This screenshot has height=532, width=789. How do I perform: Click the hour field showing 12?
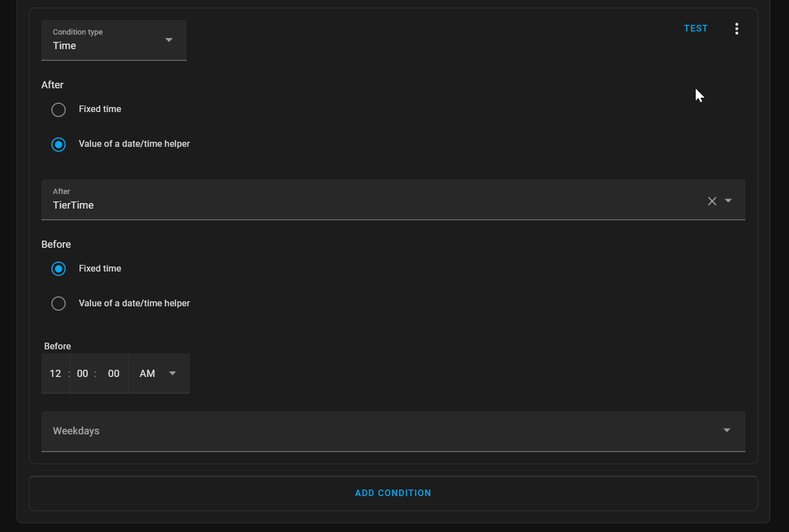pyautogui.click(x=55, y=373)
